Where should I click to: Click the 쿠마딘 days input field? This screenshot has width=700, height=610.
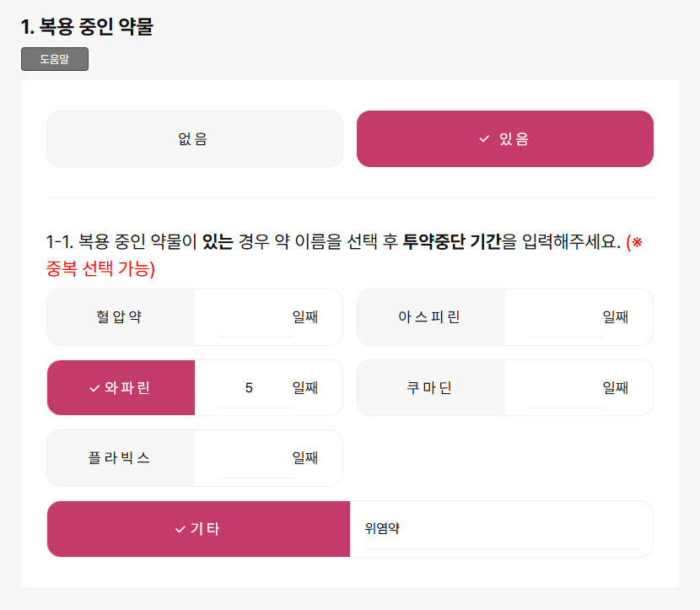(565, 389)
